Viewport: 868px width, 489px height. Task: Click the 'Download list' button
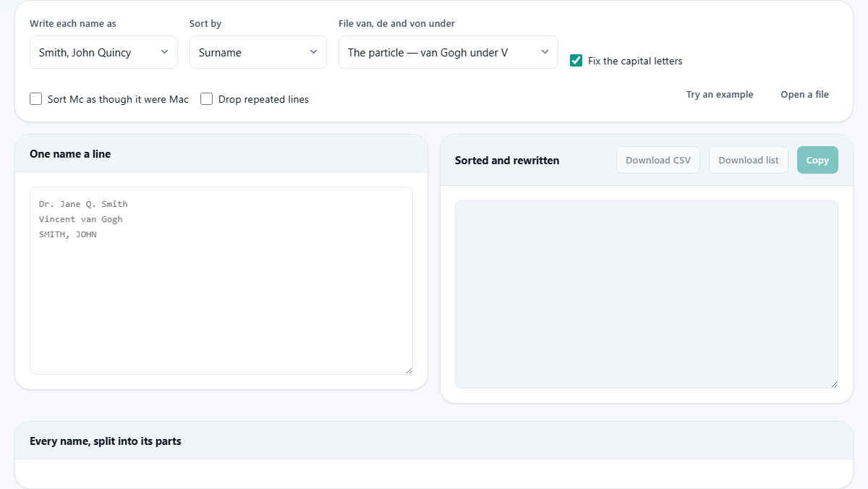749,160
